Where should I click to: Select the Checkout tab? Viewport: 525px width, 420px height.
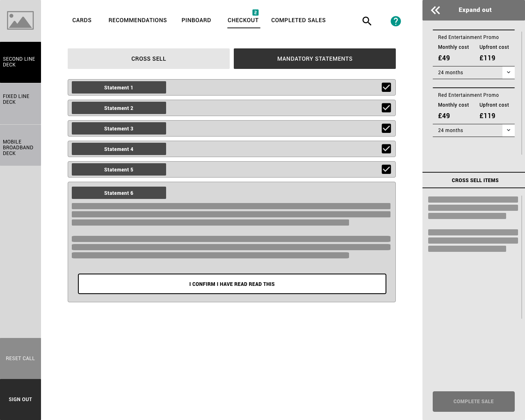[x=243, y=20]
